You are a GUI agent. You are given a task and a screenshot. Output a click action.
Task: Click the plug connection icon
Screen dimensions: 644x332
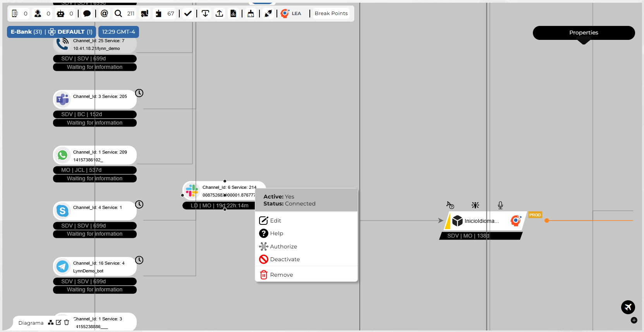268,14
